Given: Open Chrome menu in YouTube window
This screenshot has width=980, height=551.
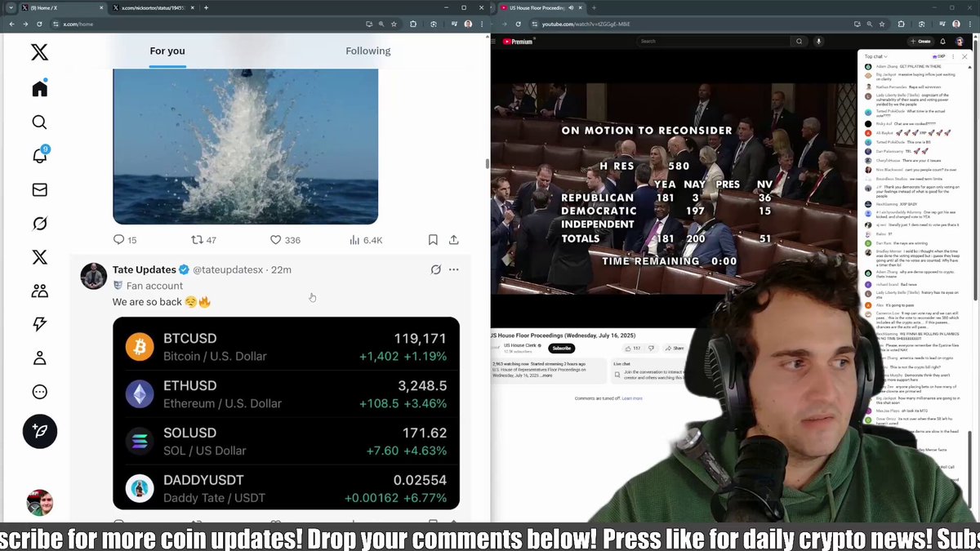Looking at the screenshot, I should pyautogui.click(x=971, y=24).
